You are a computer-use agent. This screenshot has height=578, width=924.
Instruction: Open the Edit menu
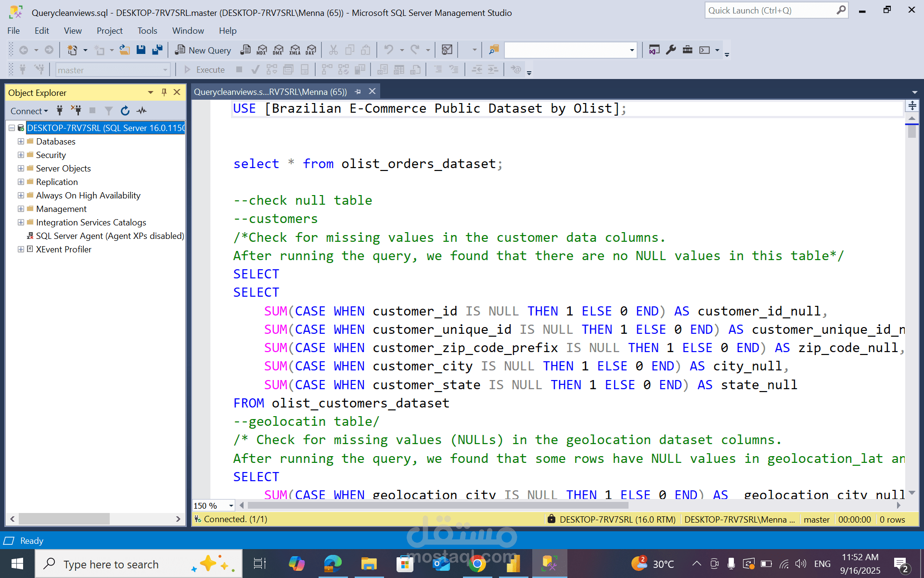pos(42,30)
